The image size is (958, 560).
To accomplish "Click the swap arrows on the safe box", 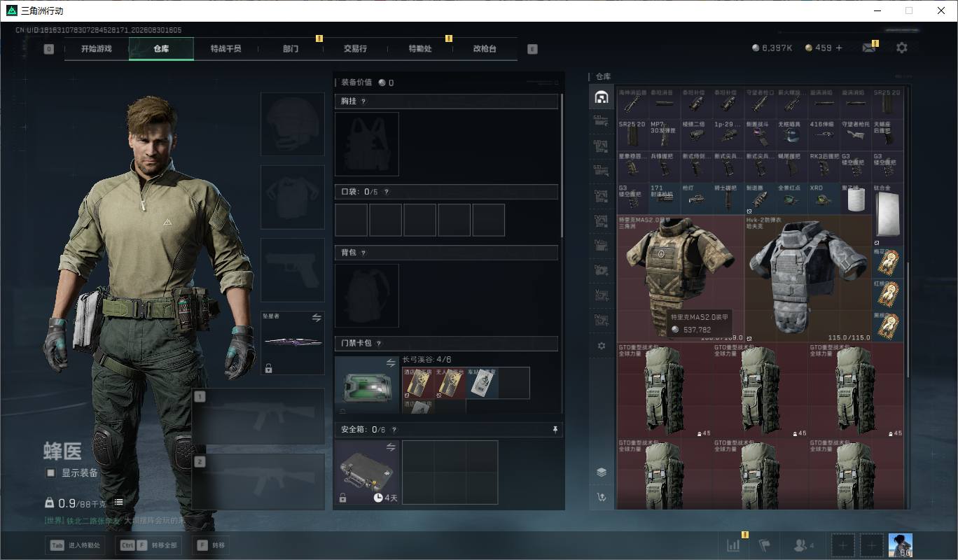I will coord(391,447).
